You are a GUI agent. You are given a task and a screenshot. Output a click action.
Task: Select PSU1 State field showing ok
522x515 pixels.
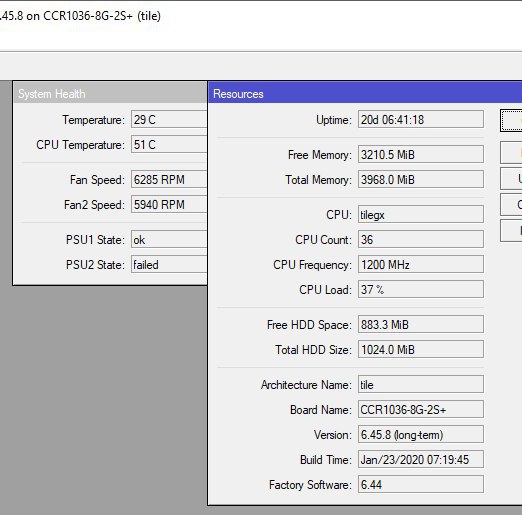[169, 239]
